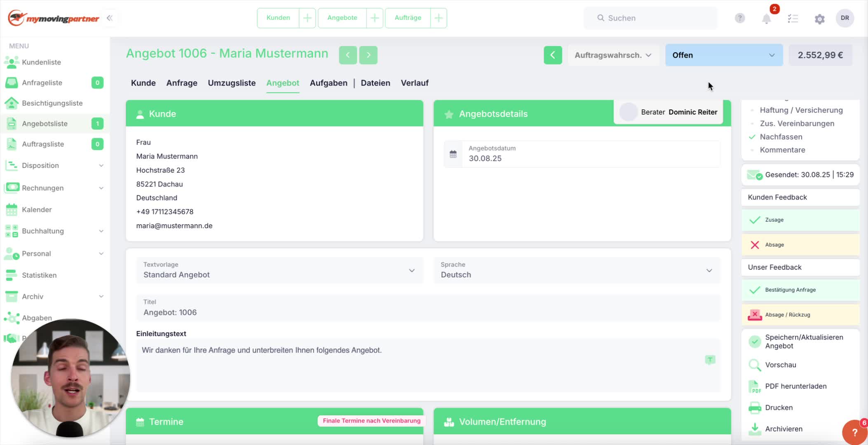
Task: Jump to Zus. Vereinbarungen section
Action: (x=797, y=124)
